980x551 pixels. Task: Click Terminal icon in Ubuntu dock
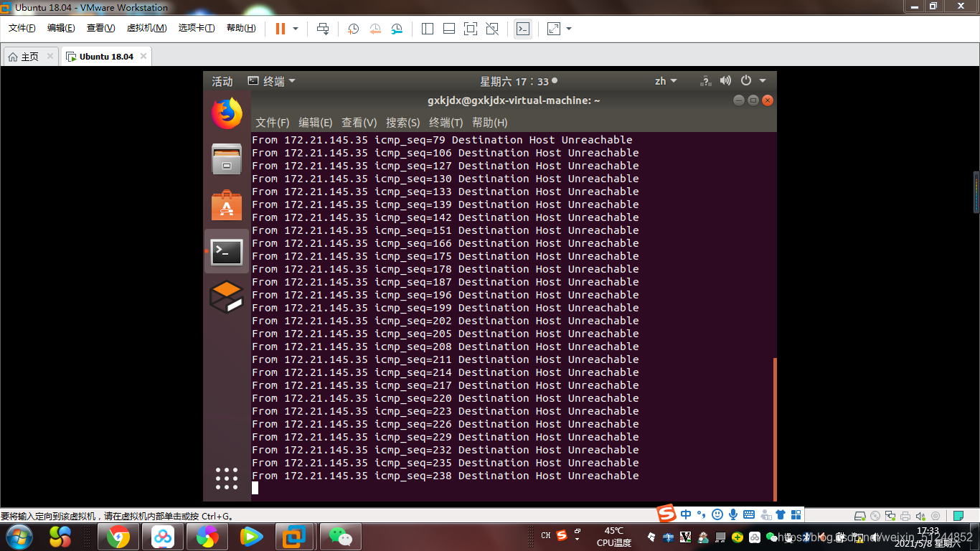[x=227, y=252]
